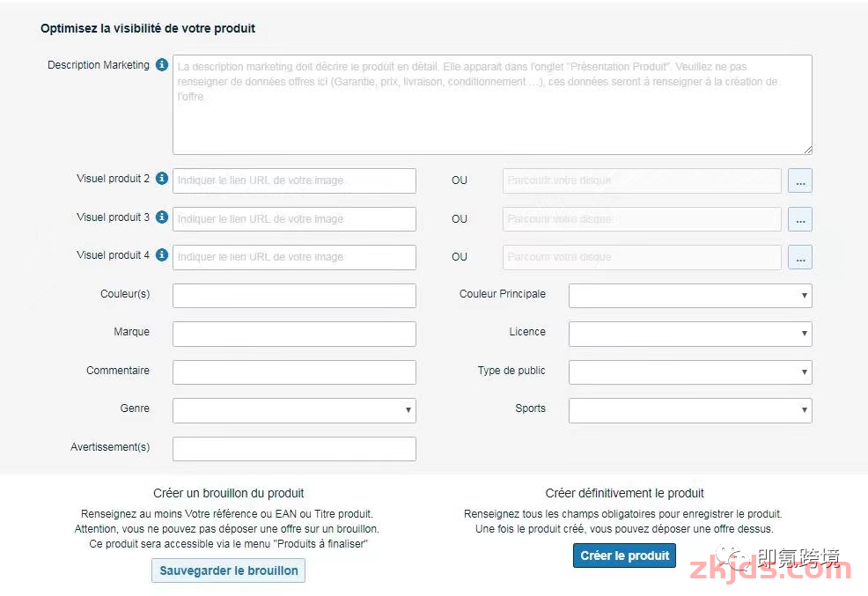868x596 pixels.
Task: Select the Sports dropdown menu
Action: click(x=690, y=410)
